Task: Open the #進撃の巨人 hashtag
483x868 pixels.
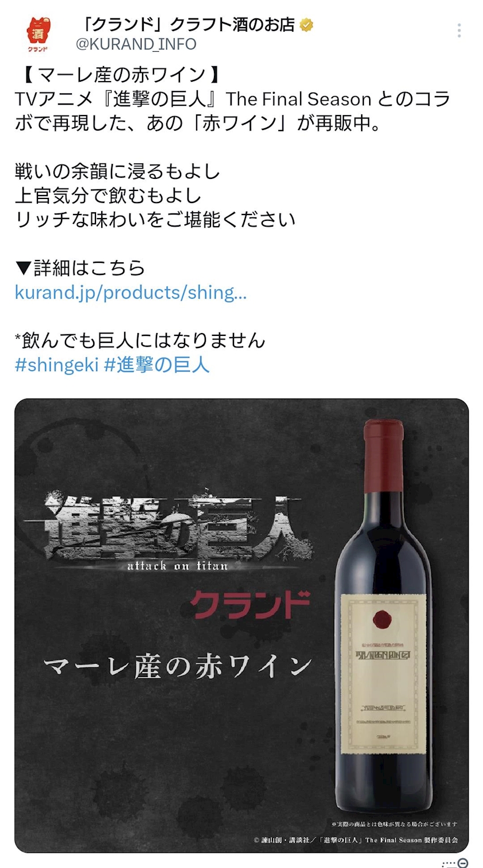Action: pyautogui.click(x=156, y=365)
